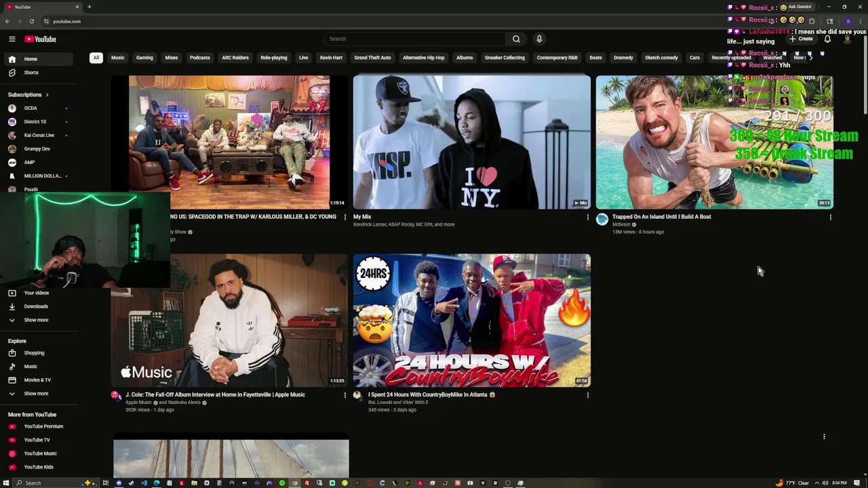This screenshot has height=488, width=868.
Task: Open the account avatar menu
Action: [847, 39]
